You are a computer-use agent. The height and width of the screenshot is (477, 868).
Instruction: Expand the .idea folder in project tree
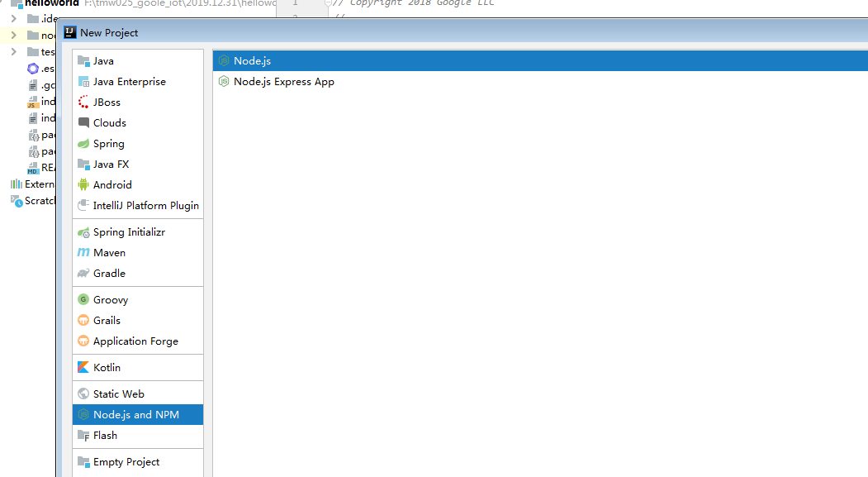click(x=14, y=18)
